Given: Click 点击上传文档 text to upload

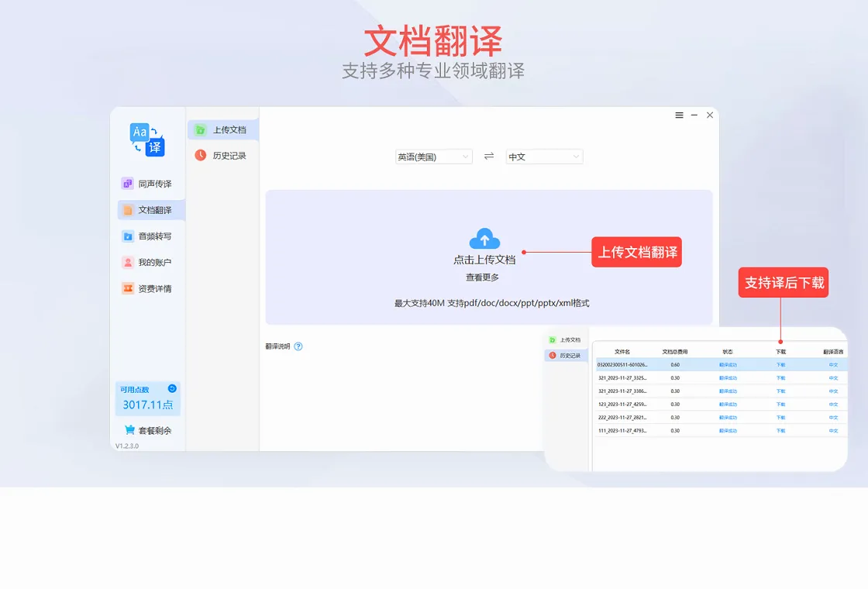Looking at the screenshot, I should [x=484, y=260].
